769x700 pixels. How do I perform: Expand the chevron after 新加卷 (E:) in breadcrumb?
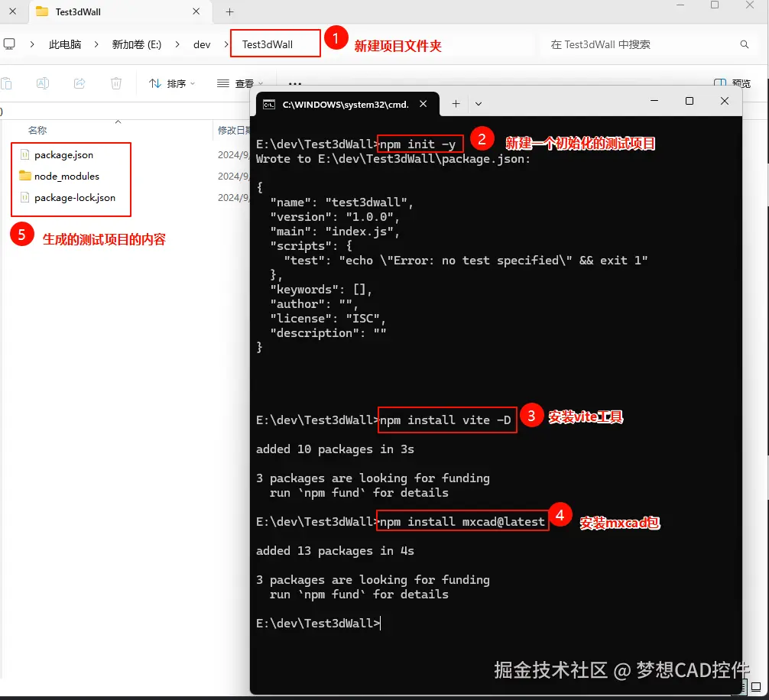[177, 44]
